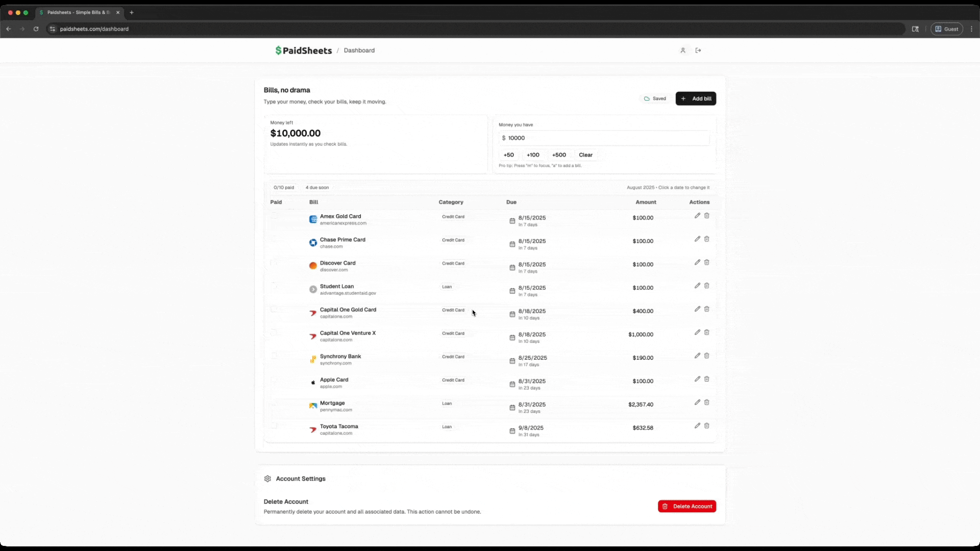980x551 pixels.
Task: Click the red Delete Account button
Action: pos(687,506)
